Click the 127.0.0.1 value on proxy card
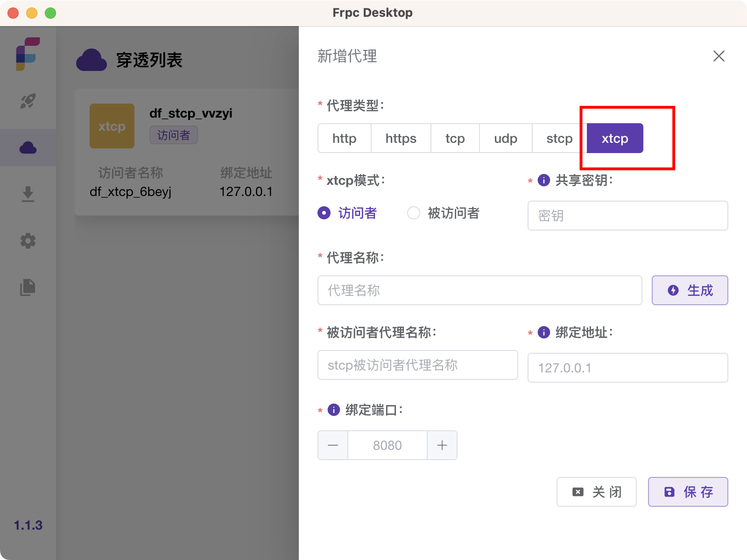This screenshot has width=747, height=560. coord(246,192)
